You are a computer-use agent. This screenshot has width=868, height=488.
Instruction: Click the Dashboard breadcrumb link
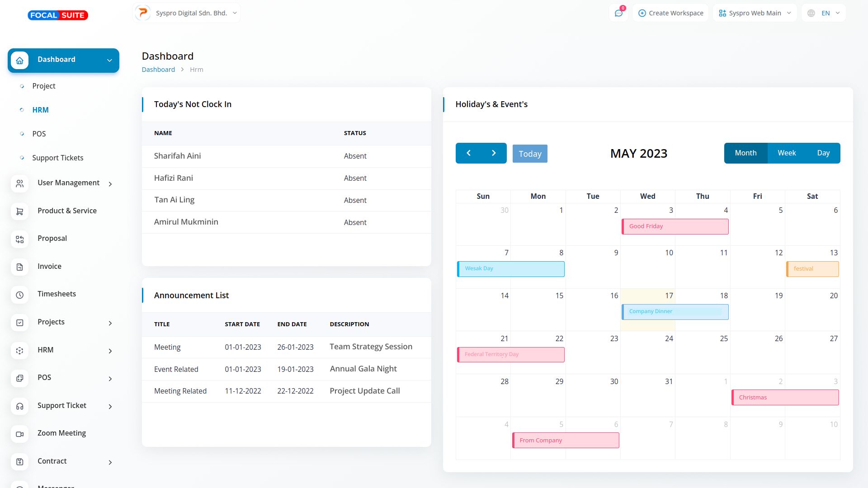pos(158,70)
